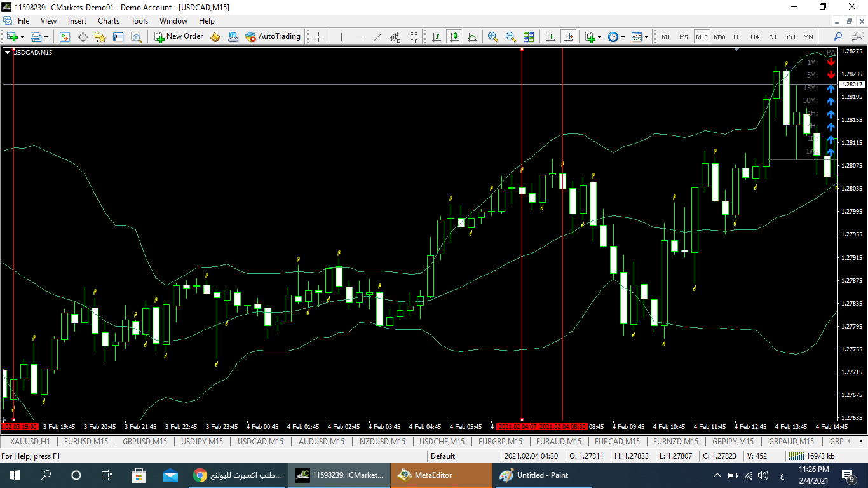The image size is (868, 488).
Task: Toggle the chart auto scroll button
Action: coord(551,37)
